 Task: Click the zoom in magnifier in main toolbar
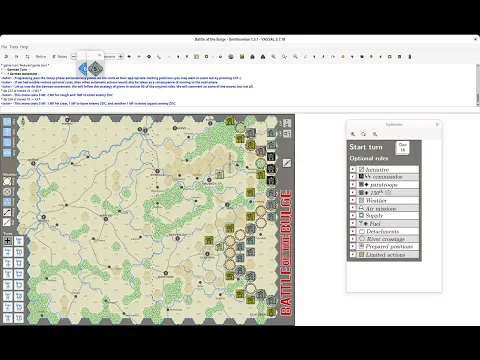[273, 57]
